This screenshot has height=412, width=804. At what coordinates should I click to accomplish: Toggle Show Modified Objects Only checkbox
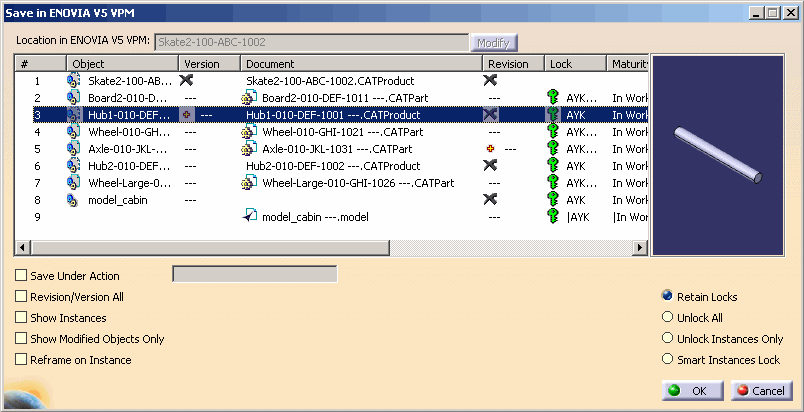(x=21, y=339)
